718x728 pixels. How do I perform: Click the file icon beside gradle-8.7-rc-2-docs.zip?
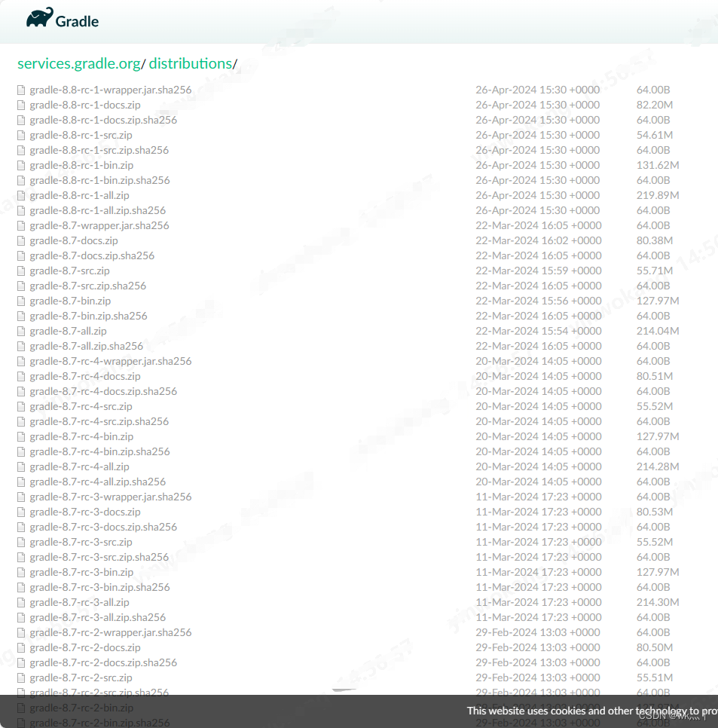[21, 647]
